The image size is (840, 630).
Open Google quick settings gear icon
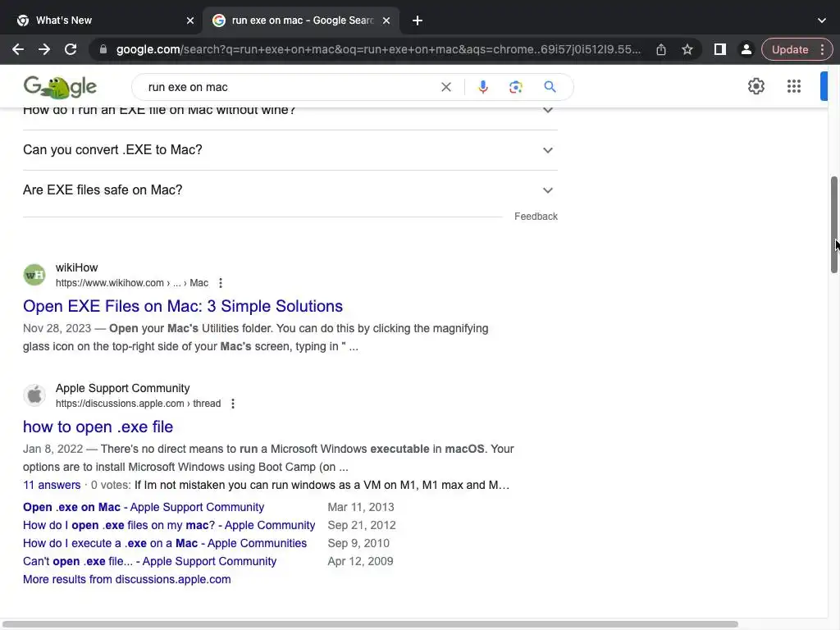[x=756, y=86]
